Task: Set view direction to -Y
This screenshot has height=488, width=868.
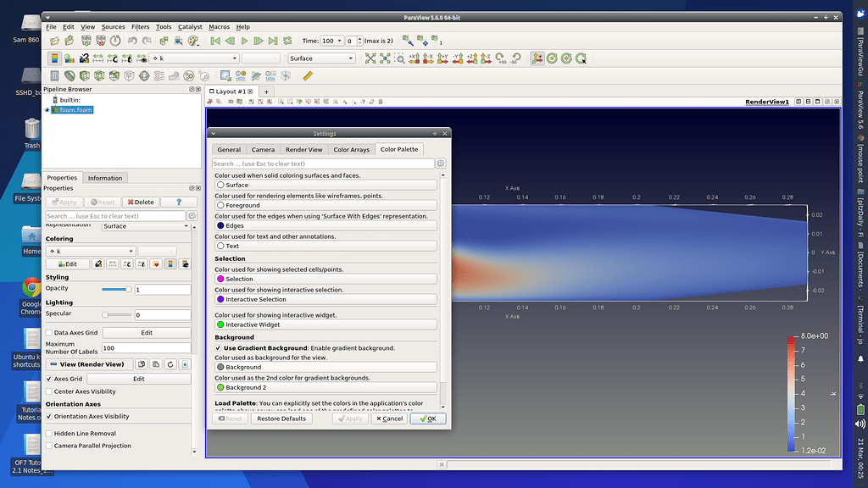Action: (457, 58)
